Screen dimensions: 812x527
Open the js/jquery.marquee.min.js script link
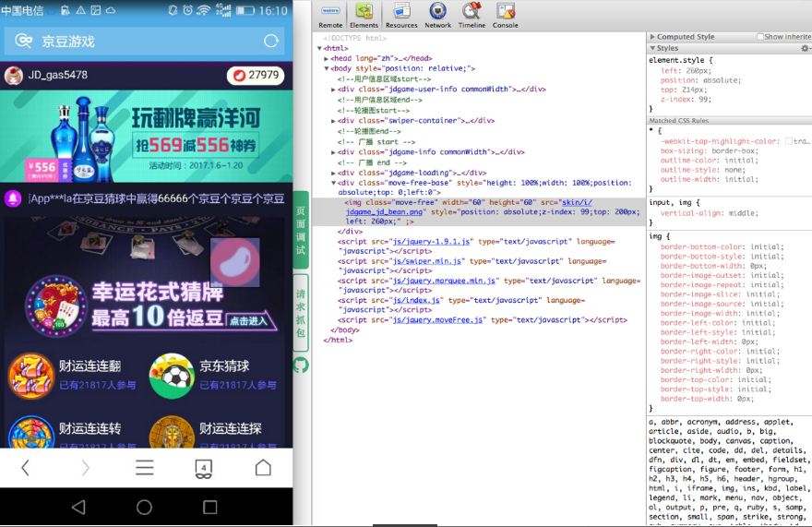(444, 281)
